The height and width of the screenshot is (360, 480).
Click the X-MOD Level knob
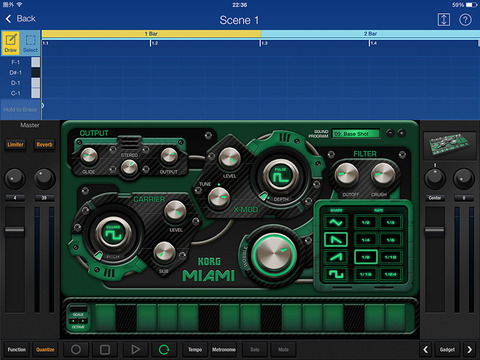(x=229, y=158)
